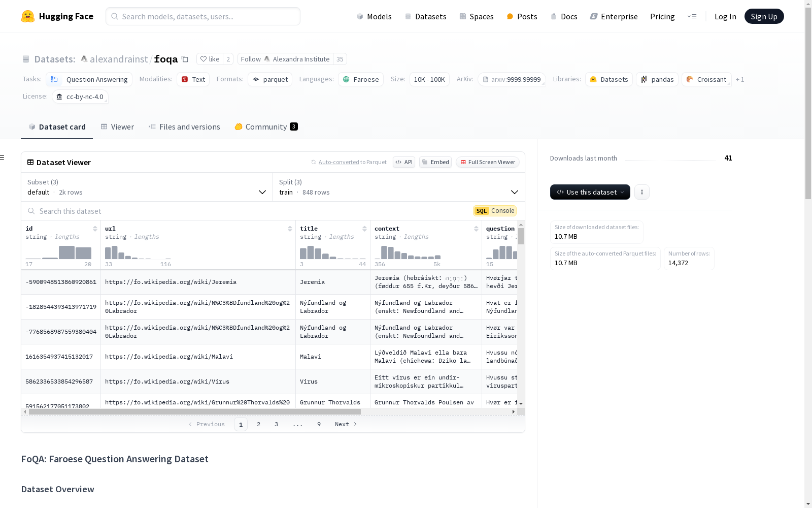Open the navigation overflow menu icon

692,16
